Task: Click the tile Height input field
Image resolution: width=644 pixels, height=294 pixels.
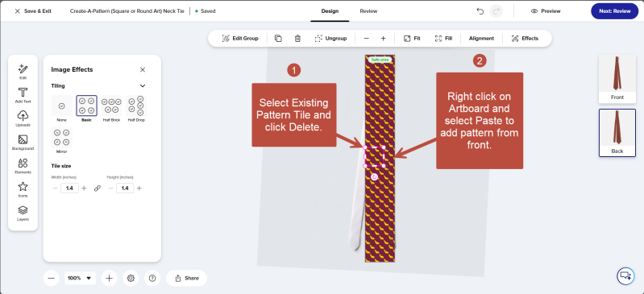Action: point(125,188)
